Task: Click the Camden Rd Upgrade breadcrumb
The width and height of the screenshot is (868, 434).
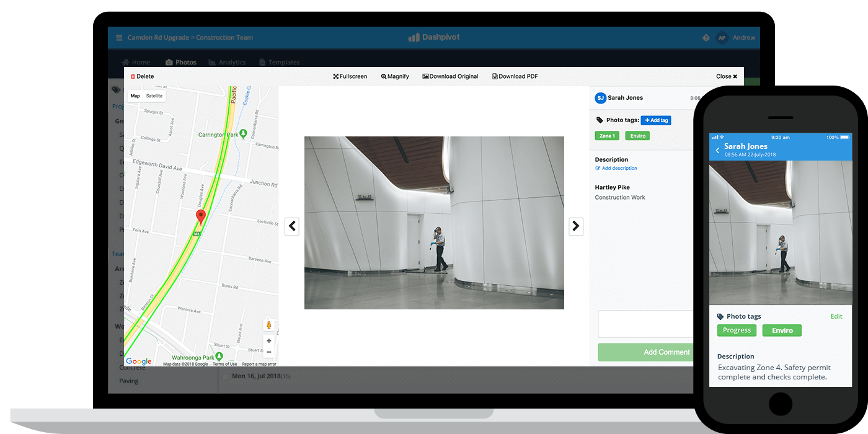Action: [x=158, y=38]
